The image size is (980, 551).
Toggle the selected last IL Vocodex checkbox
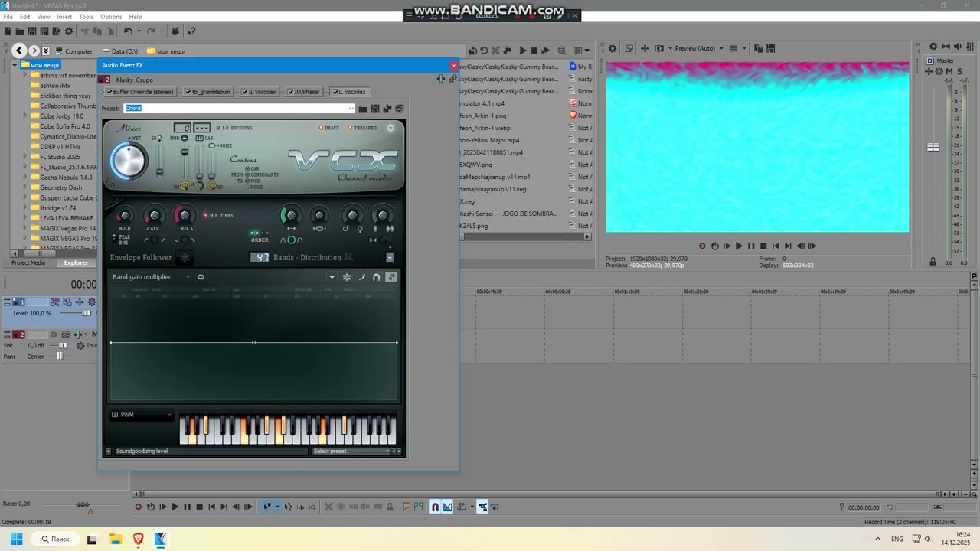335,92
